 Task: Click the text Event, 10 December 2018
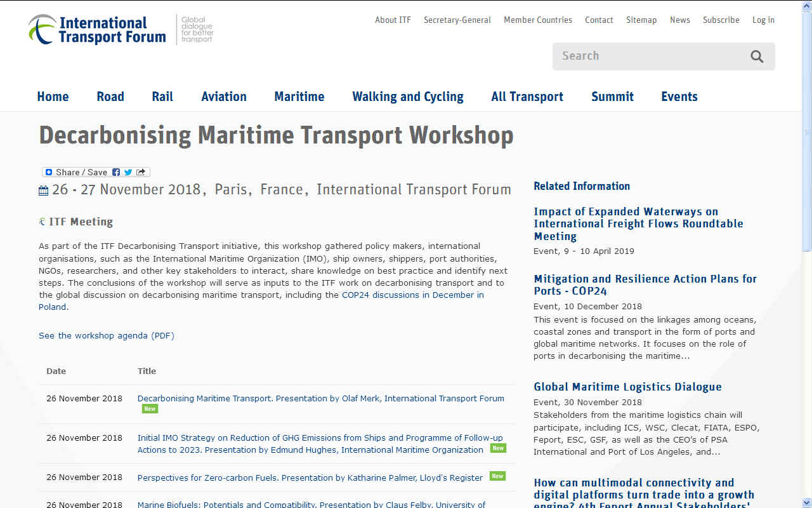(587, 306)
